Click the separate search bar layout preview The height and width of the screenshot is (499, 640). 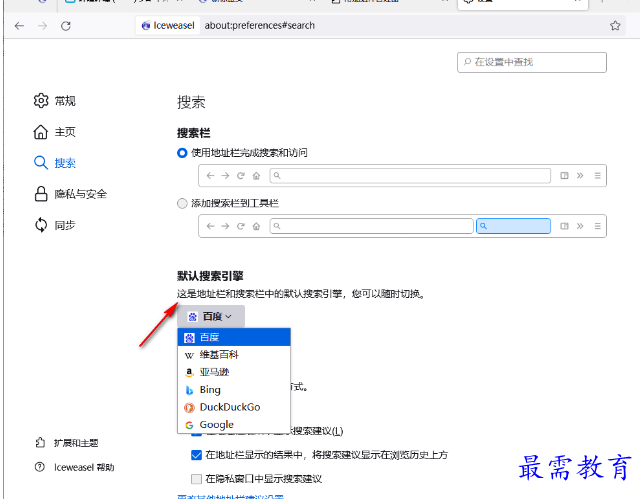(x=402, y=226)
